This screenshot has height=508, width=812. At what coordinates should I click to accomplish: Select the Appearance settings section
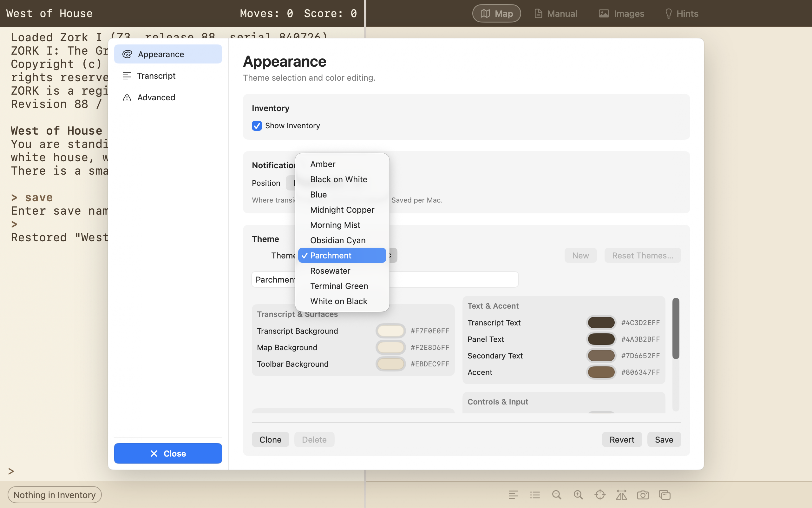coord(168,54)
